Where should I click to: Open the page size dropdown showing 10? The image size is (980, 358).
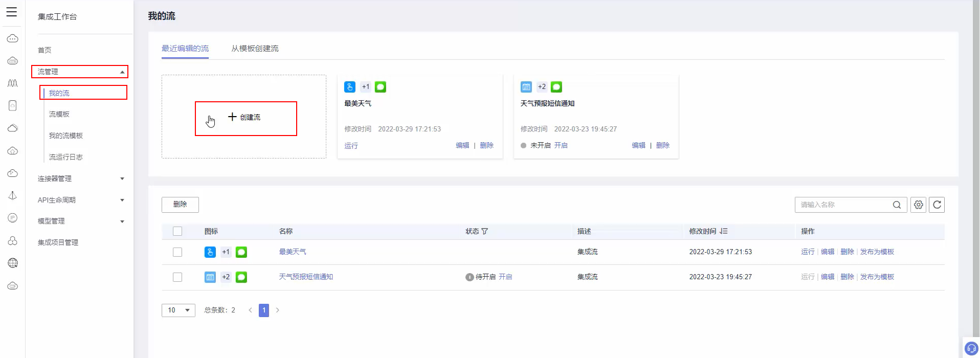(179, 310)
